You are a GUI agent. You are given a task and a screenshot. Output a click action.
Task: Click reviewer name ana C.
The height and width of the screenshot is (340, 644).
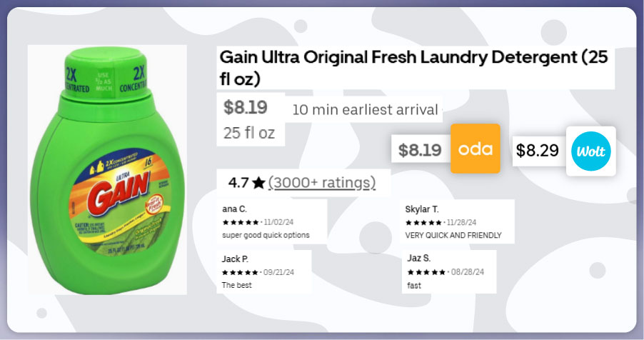coord(235,209)
